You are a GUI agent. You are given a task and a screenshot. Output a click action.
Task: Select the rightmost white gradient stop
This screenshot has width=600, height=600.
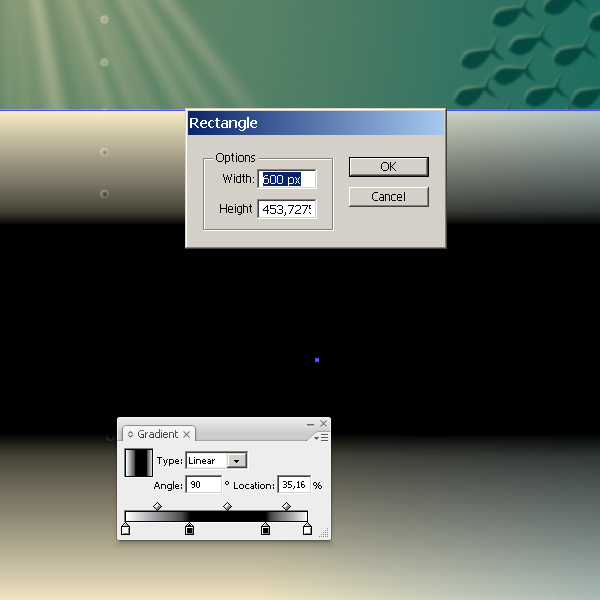point(307,530)
